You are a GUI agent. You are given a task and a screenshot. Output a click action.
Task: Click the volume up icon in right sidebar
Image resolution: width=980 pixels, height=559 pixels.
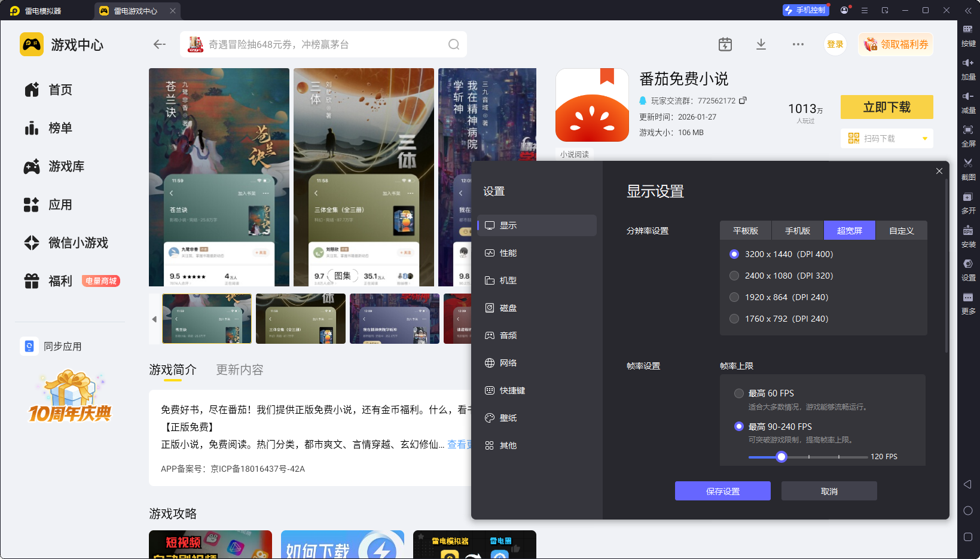click(967, 63)
